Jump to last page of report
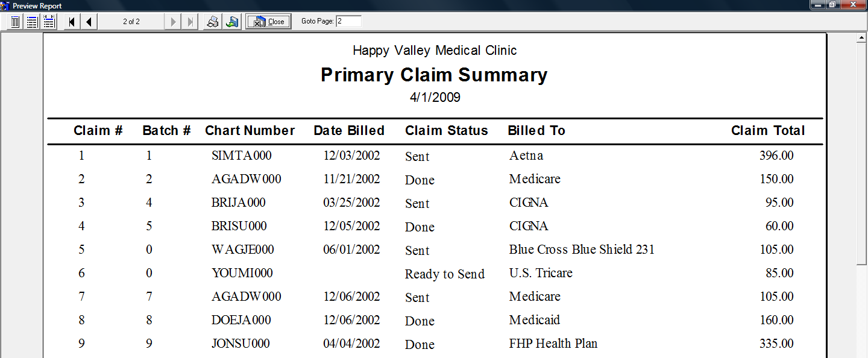Viewport: 868px width, 358px height. click(190, 22)
